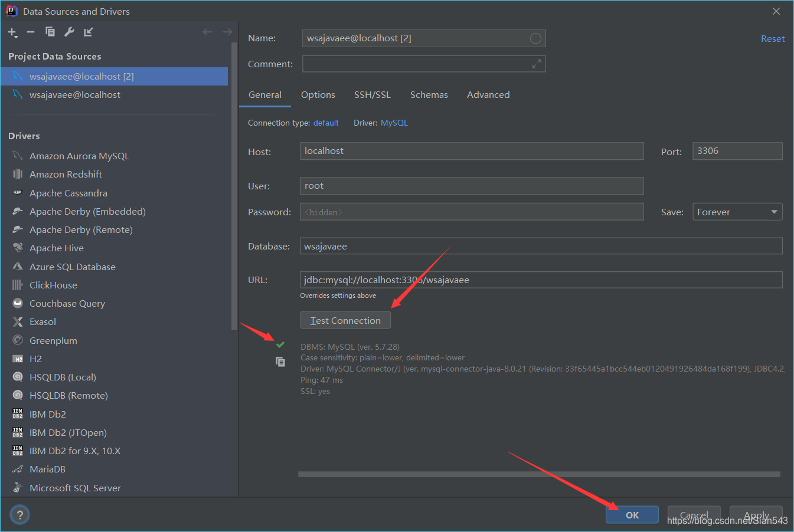Change connection type via the default link
The height and width of the screenshot is (532, 794).
tap(326, 123)
